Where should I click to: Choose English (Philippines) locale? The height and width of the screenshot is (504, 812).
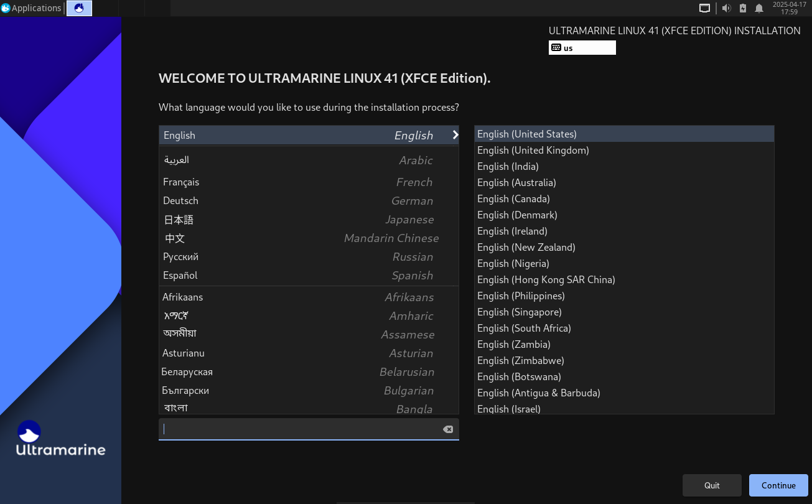pyautogui.click(x=624, y=296)
